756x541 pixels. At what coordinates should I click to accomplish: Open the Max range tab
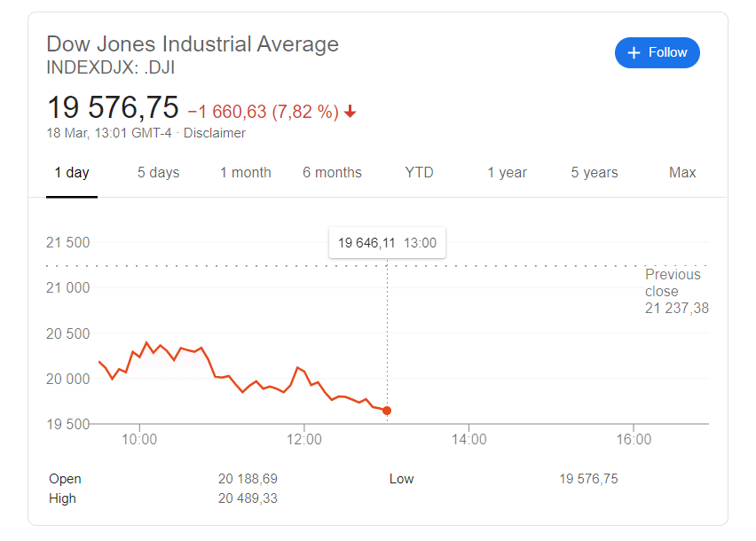click(x=682, y=173)
